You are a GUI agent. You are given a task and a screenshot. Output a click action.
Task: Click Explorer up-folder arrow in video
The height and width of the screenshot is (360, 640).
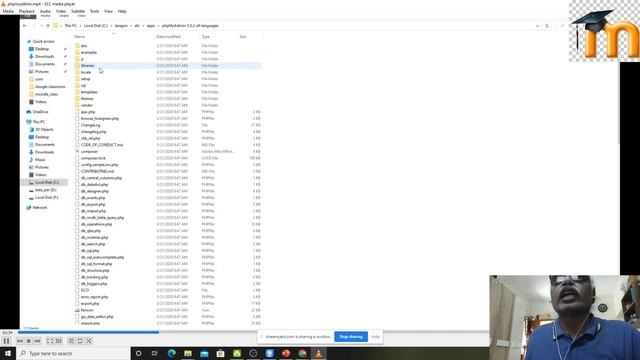[48, 26]
